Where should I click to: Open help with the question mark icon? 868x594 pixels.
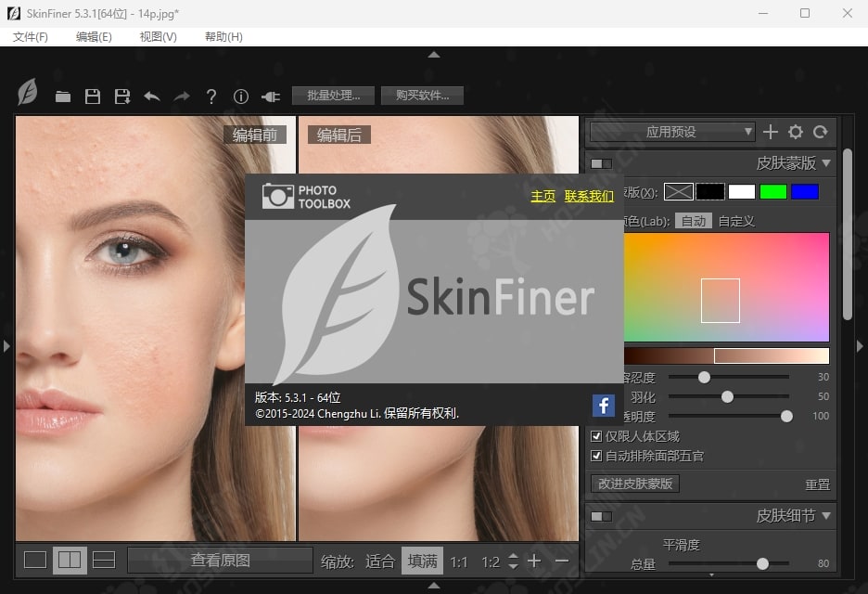[x=211, y=97]
